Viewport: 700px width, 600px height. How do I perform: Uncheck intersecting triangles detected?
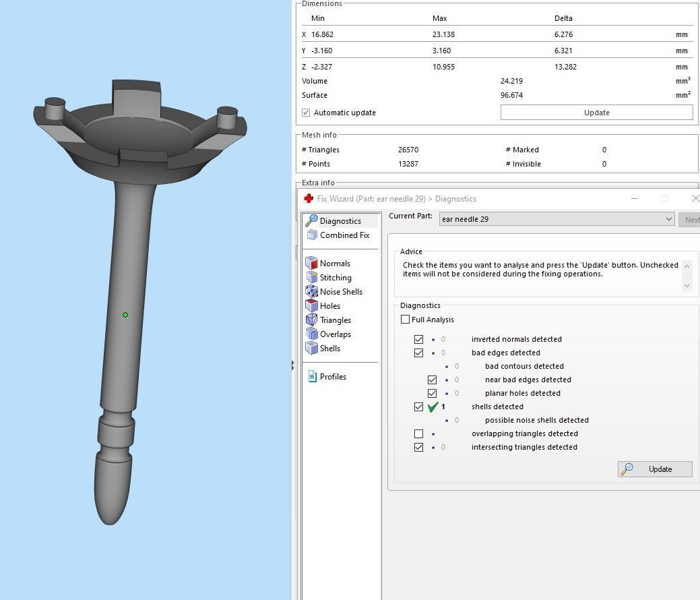pyautogui.click(x=419, y=447)
